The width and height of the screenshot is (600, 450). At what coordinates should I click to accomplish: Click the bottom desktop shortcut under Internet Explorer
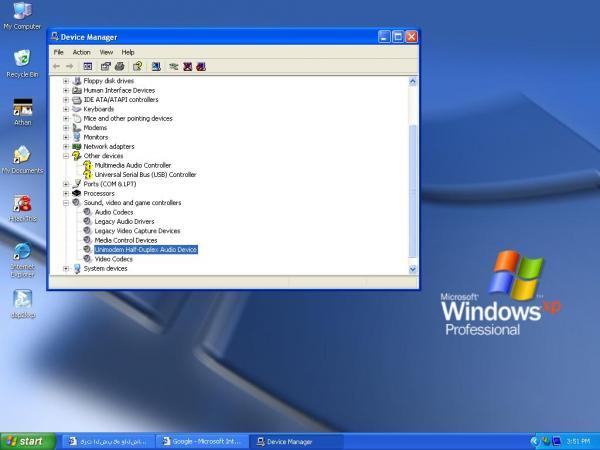click(23, 304)
